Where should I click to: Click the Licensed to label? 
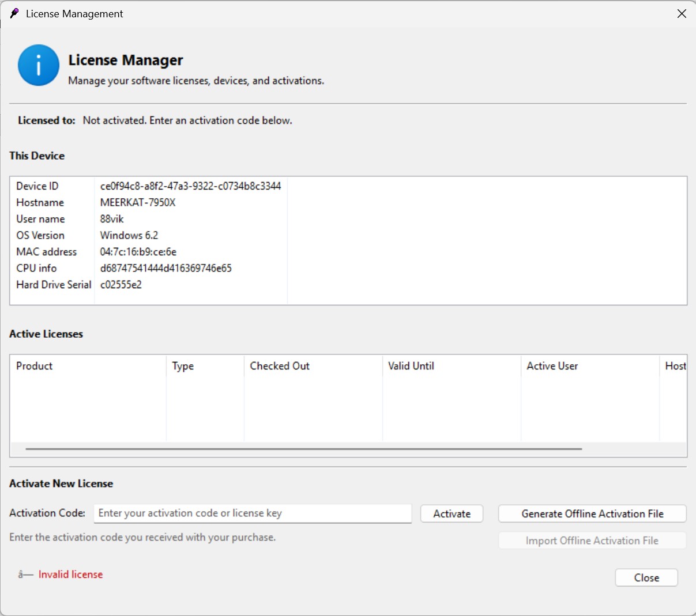point(47,120)
